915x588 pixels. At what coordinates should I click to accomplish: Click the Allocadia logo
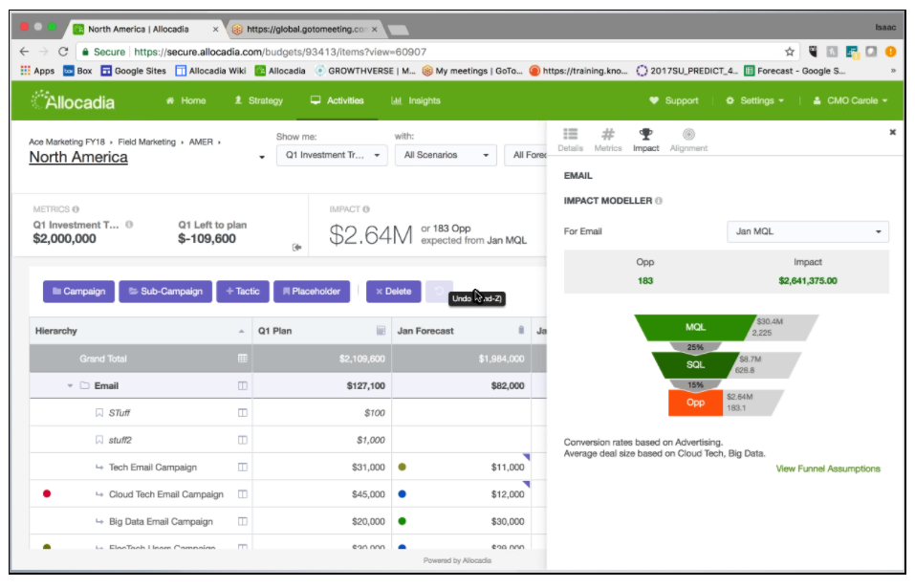pos(73,101)
